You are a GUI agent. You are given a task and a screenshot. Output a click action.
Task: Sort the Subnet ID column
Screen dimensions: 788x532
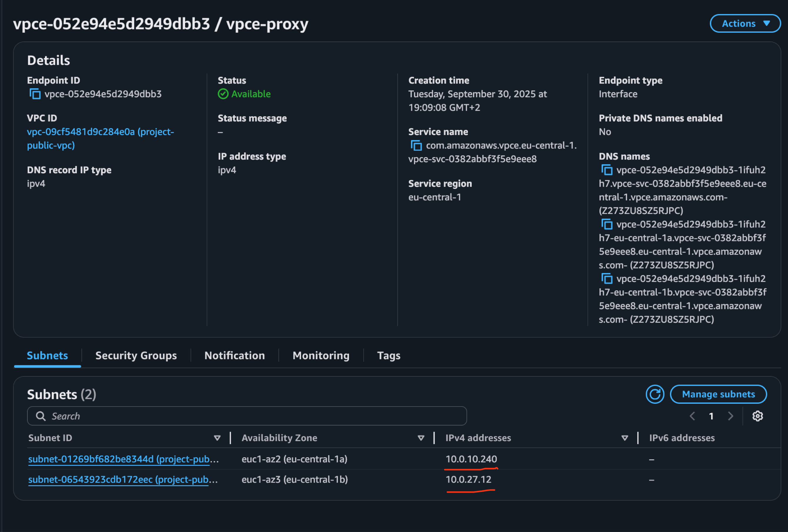point(217,438)
